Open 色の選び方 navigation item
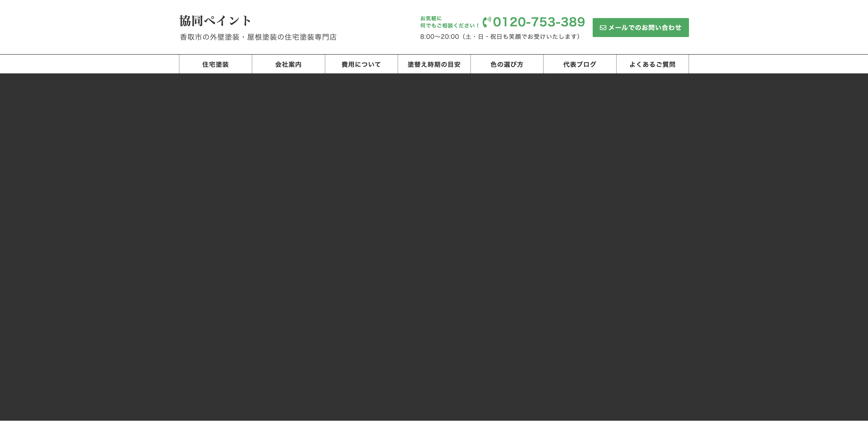This screenshot has height=425, width=868. (x=507, y=64)
